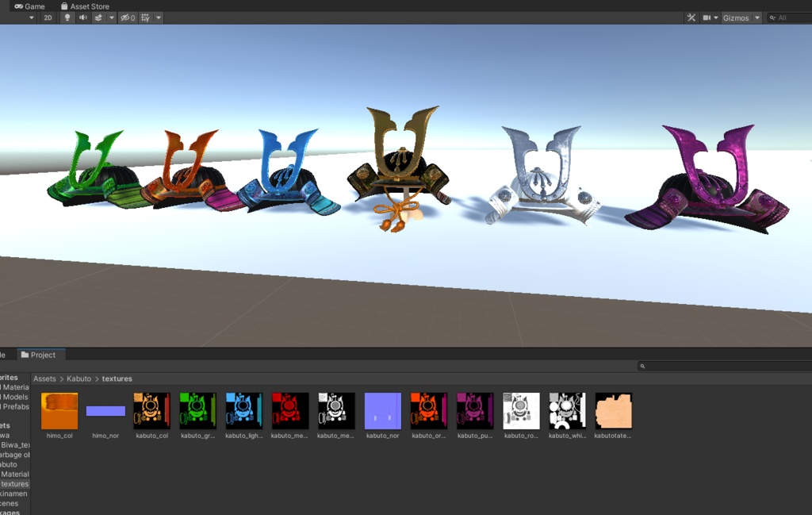Select All Prefabs favorite filter
This screenshot has width=812, height=515.
point(14,407)
